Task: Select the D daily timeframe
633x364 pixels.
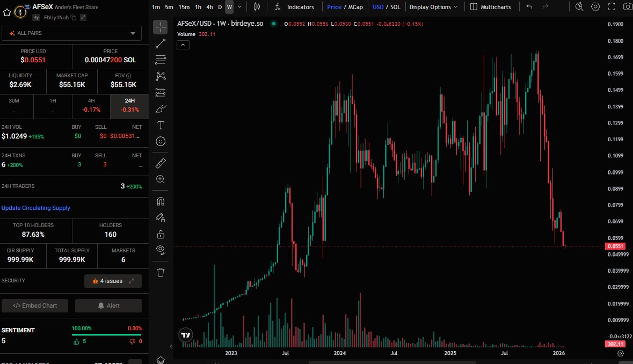Action: pos(220,7)
